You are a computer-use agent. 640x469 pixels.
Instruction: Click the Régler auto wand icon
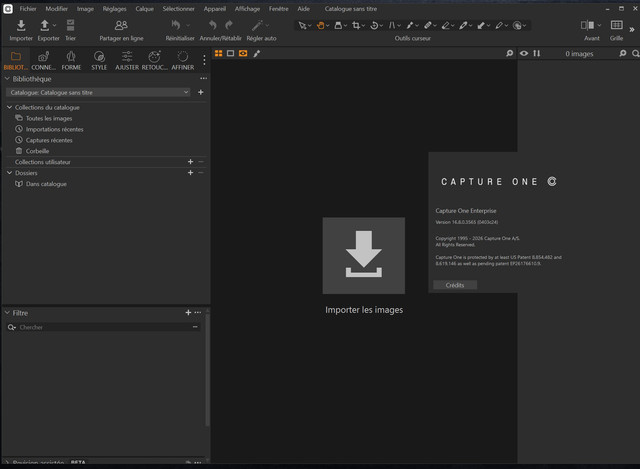[x=257, y=25]
